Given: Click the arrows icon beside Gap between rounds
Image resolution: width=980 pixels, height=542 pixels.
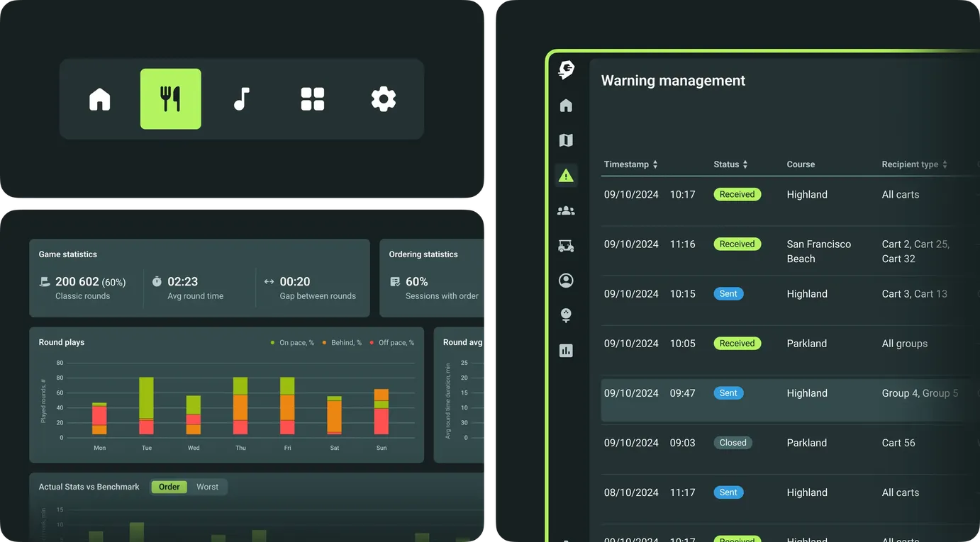Looking at the screenshot, I should click(269, 281).
